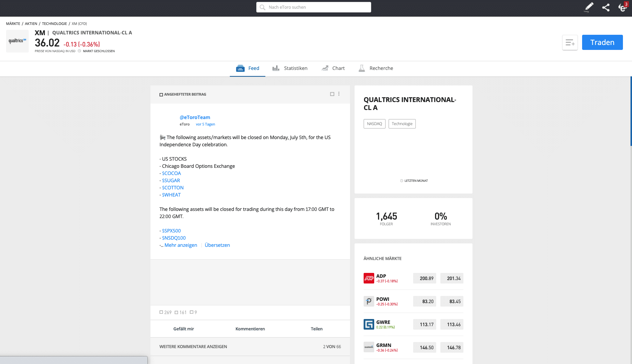Click GRMN sell price 146.50
Image resolution: width=632 pixels, height=364 pixels.
click(x=424, y=347)
